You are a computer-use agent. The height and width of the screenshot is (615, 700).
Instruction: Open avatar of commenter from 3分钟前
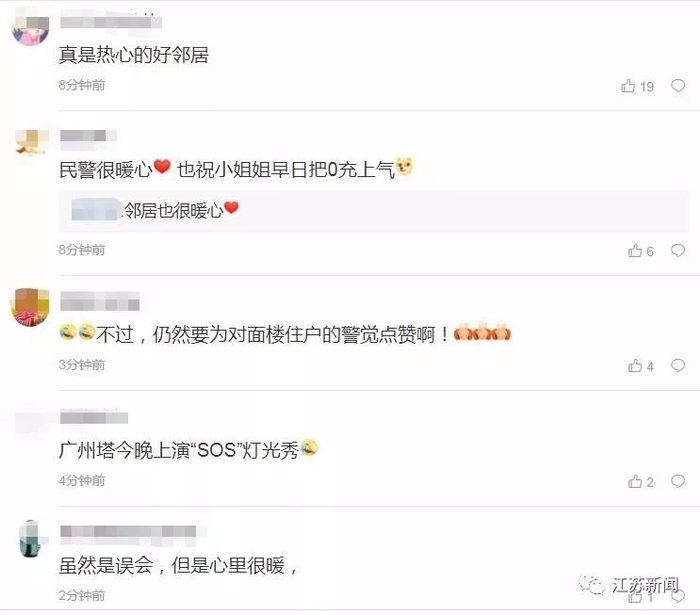[30, 307]
